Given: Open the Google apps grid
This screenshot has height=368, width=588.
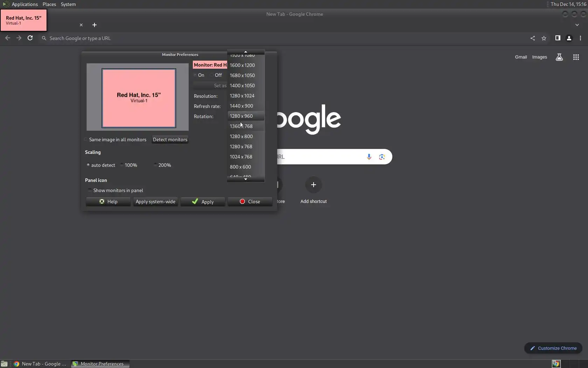Looking at the screenshot, I should (576, 57).
